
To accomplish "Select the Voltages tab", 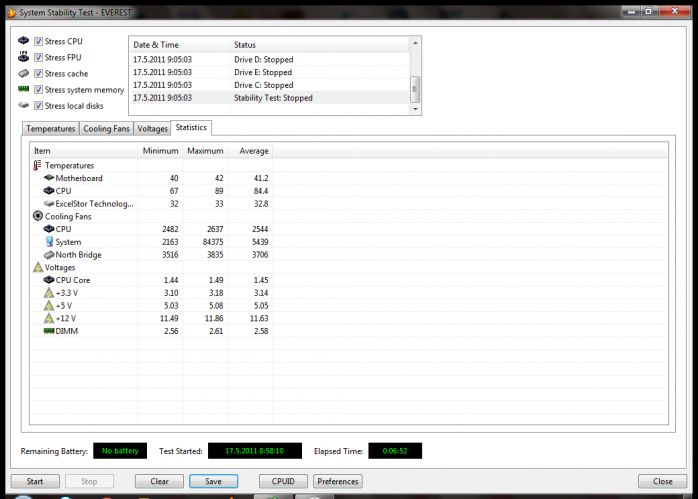I will tap(152, 129).
